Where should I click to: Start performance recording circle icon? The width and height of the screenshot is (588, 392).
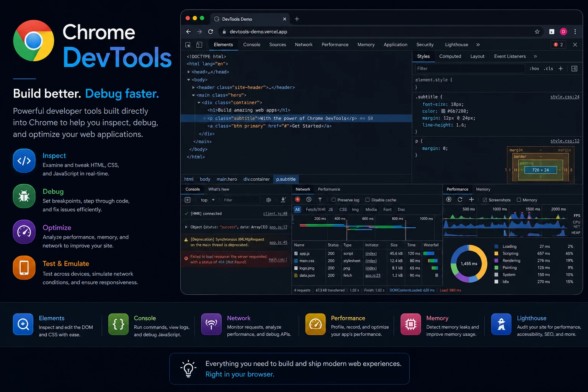click(449, 199)
